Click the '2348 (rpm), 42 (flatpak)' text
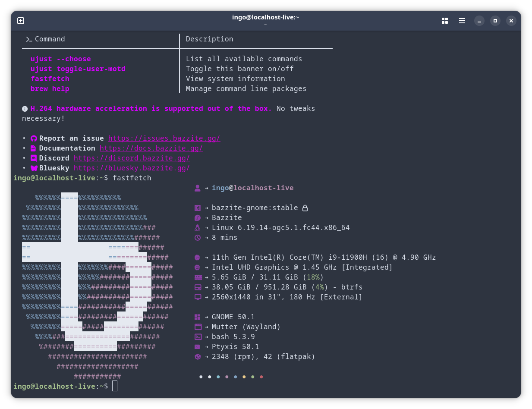532x409 pixels. [264, 357]
